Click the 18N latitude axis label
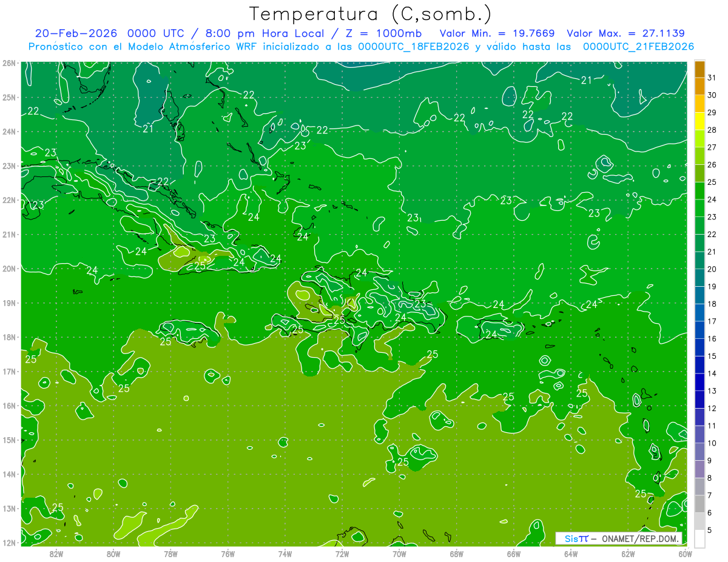Image resolution: width=728 pixels, height=562 pixels. click(x=9, y=337)
